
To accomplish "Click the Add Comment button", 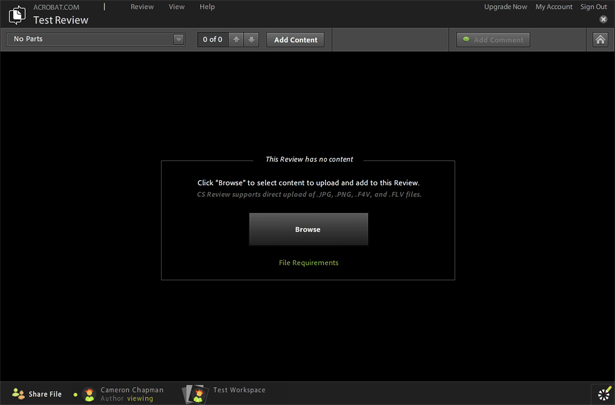I will [x=493, y=40].
